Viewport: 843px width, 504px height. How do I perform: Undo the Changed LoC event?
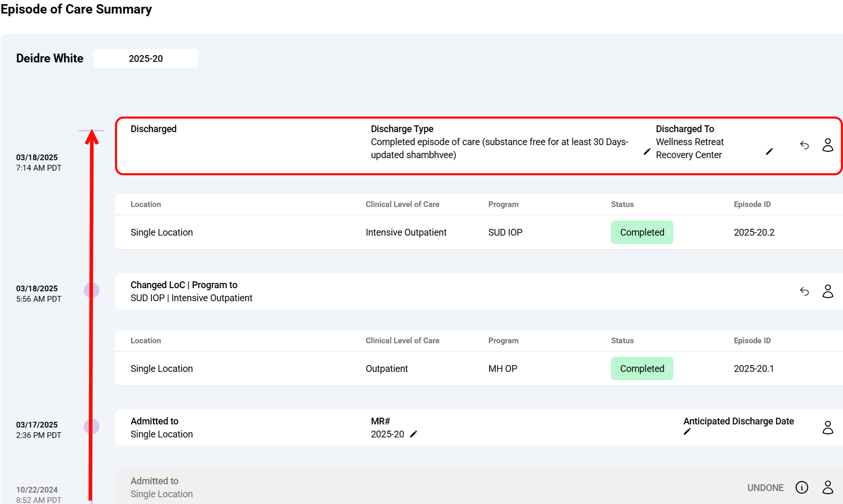(x=804, y=291)
